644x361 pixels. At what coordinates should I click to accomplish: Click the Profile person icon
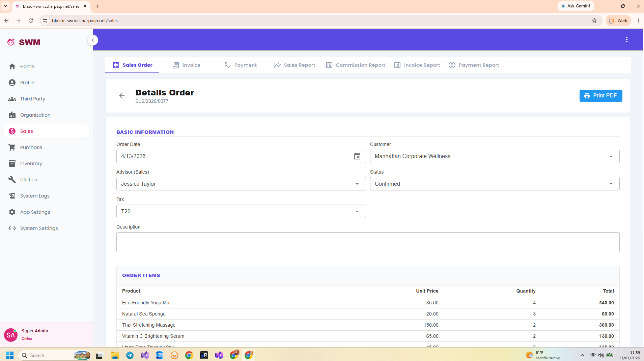(x=12, y=83)
